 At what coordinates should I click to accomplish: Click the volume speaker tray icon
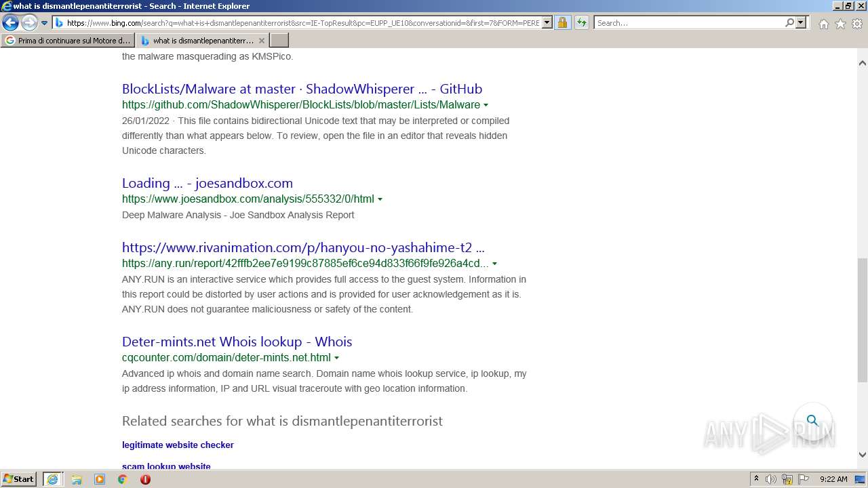click(771, 479)
